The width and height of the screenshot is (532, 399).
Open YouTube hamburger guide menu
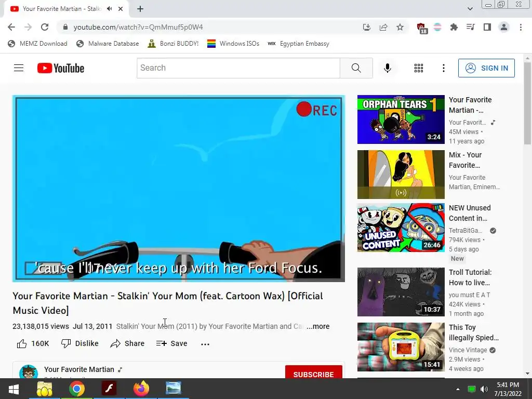19,68
